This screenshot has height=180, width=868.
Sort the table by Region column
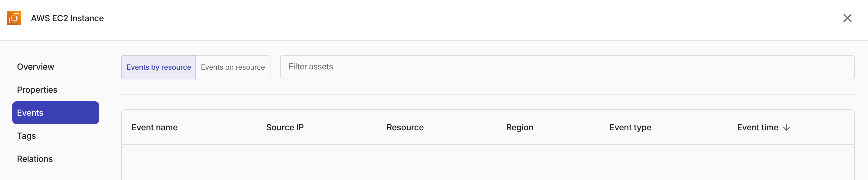pos(520,127)
